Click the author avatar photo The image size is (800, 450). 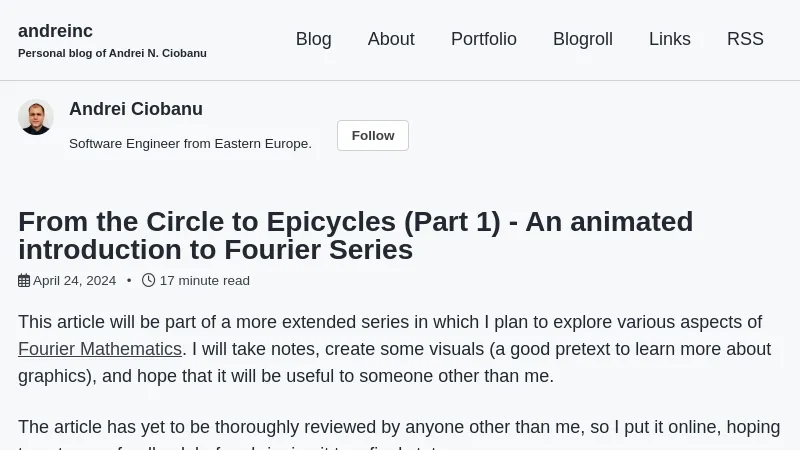36,117
